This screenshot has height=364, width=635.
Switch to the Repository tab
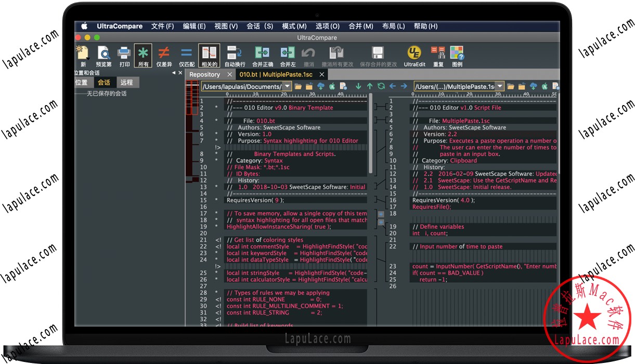pyautogui.click(x=204, y=74)
